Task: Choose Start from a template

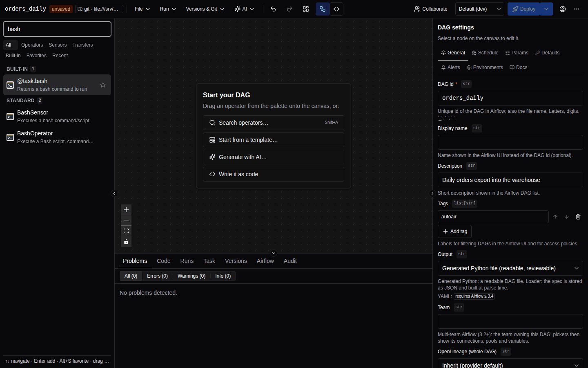Action: pyautogui.click(x=274, y=140)
